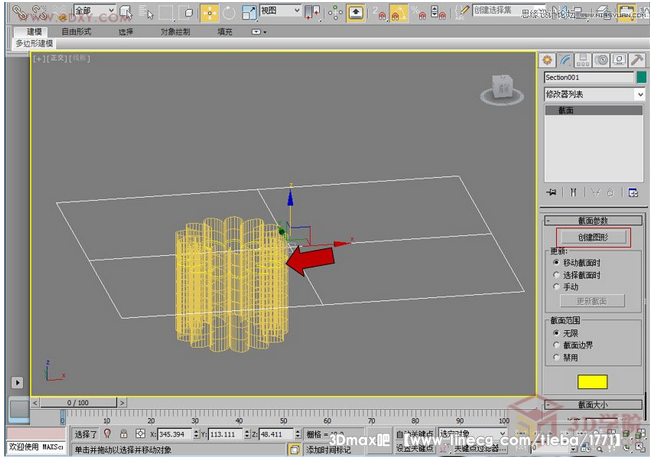Click the Select by Name icon
Screen dimensions: 650x457
pos(146,13)
